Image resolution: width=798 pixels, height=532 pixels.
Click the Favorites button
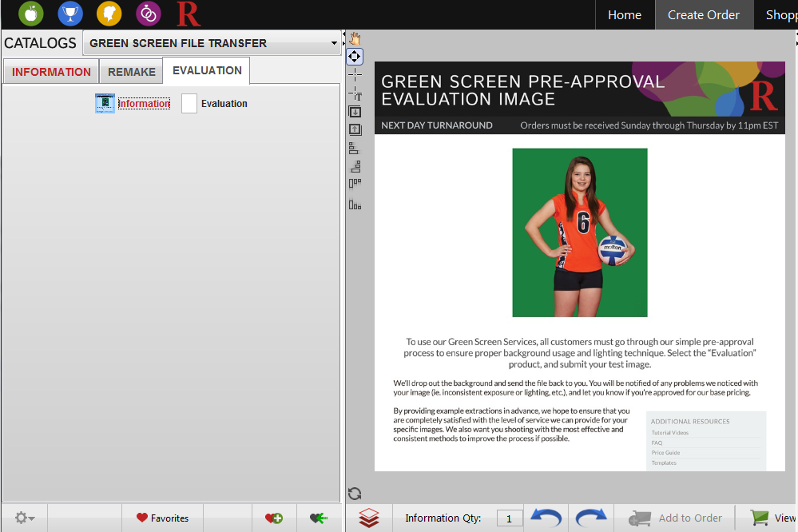pos(162,518)
